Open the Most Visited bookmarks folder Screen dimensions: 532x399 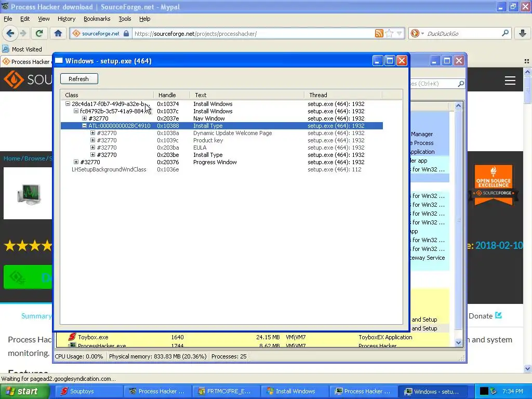tap(22, 49)
